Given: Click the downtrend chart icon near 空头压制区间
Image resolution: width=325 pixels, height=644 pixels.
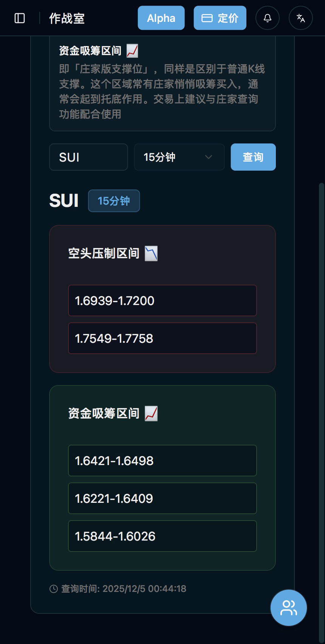Looking at the screenshot, I should click(x=151, y=253).
